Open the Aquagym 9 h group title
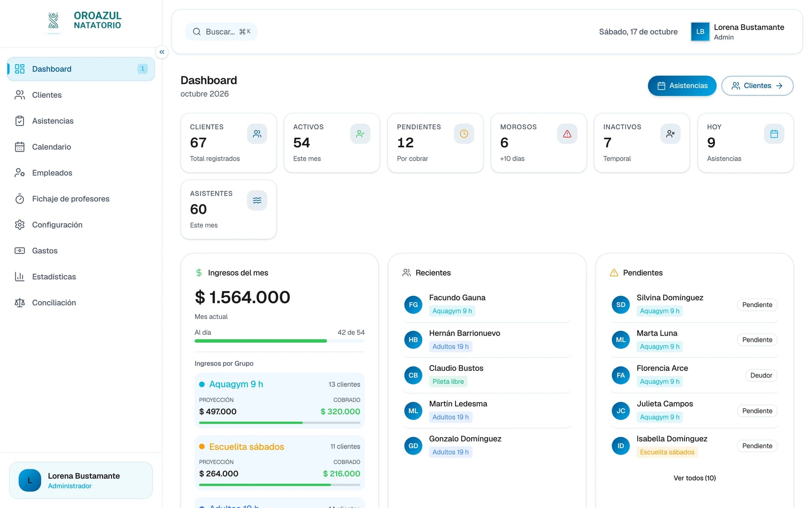 coord(236,384)
